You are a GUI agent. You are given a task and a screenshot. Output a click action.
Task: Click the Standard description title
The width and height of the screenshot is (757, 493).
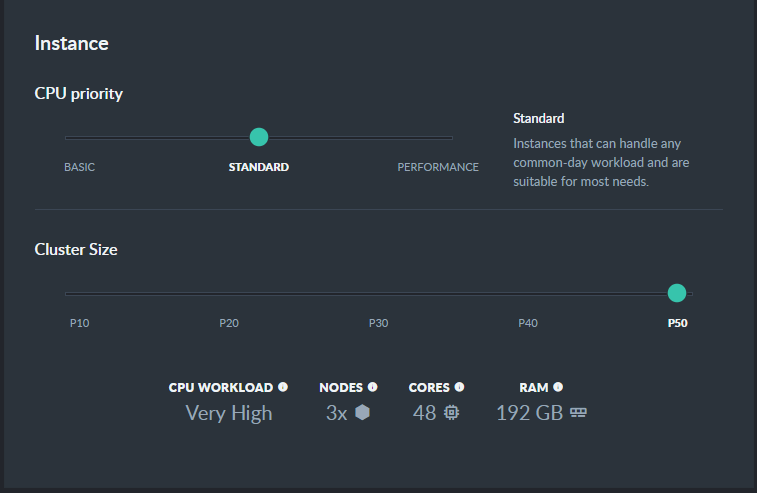tap(539, 119)
